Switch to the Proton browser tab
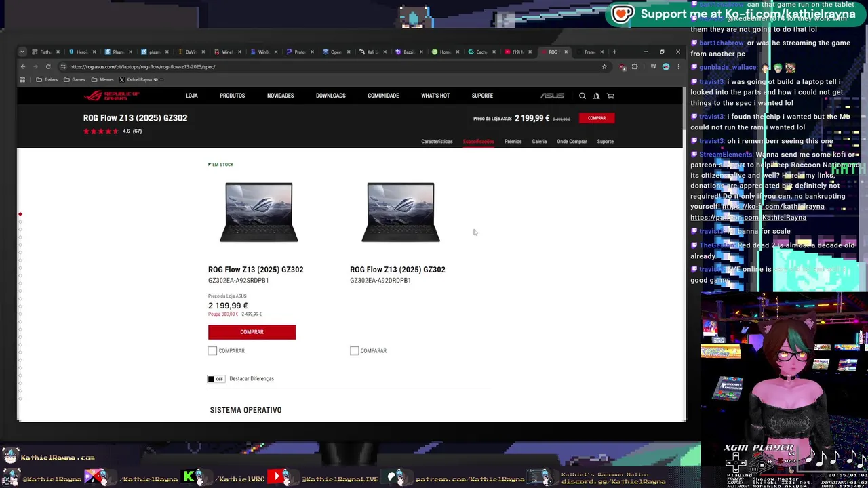This screenshot has width=868, height=488. 298,52
